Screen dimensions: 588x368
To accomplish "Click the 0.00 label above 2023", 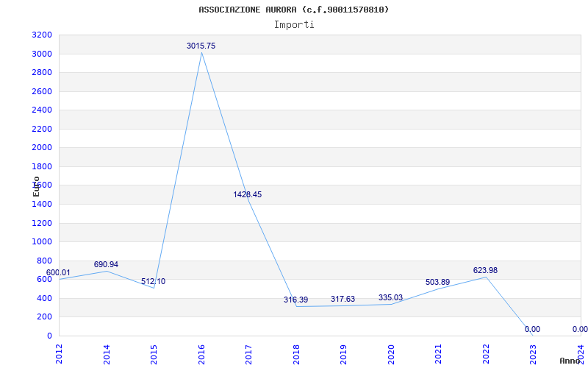I will point(532,329).
